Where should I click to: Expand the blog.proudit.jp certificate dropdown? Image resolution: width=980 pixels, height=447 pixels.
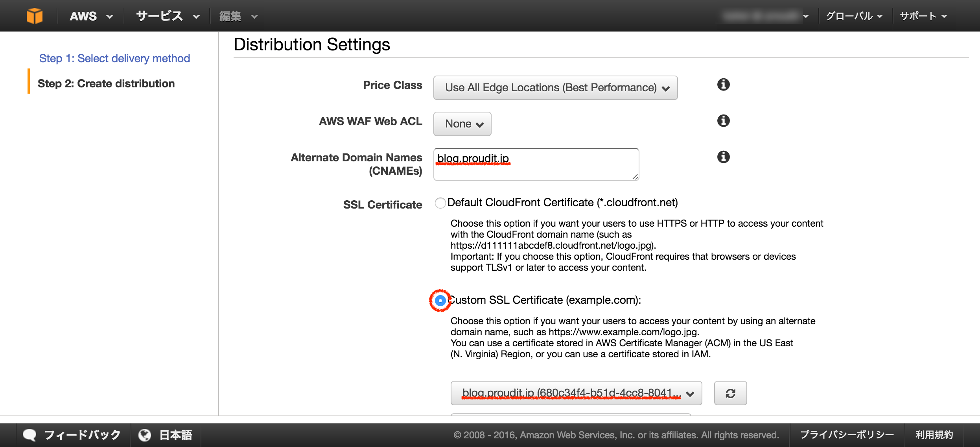point(576,393)
